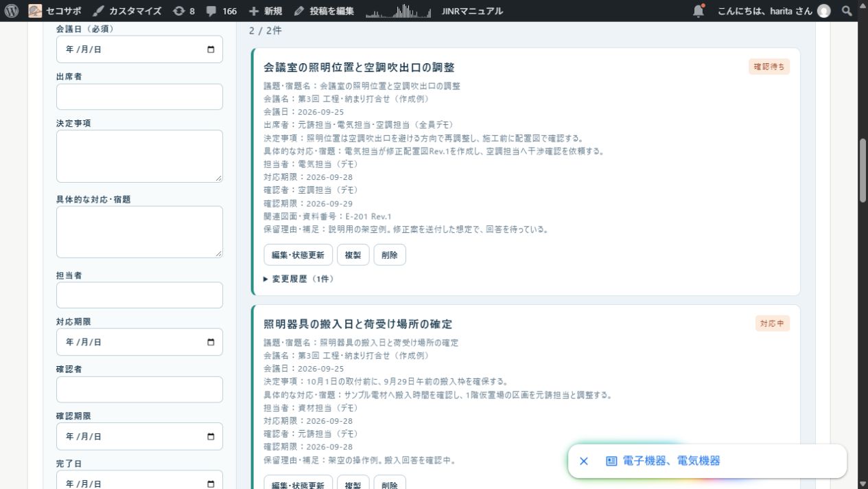View the 8 pending updates
868x489 pixels.
click(x=184, y=11)
